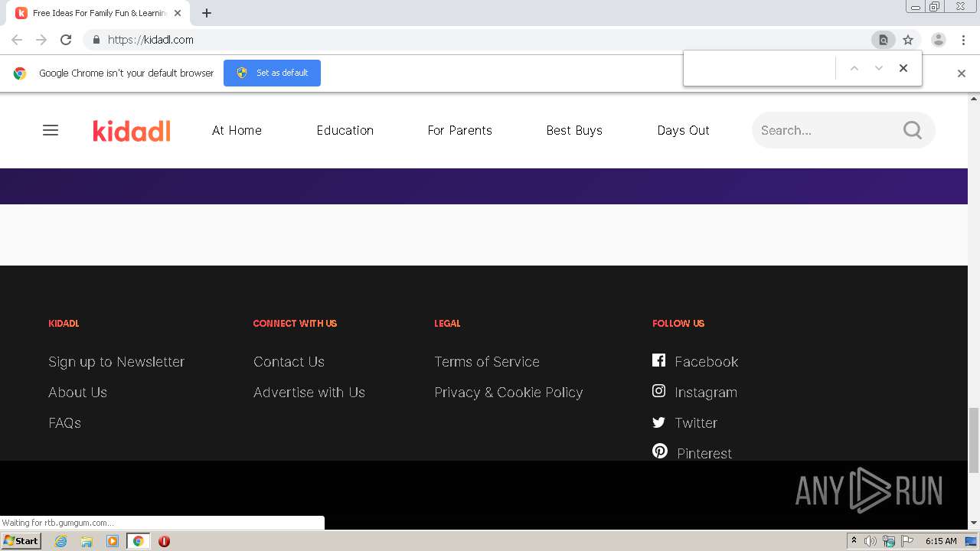Click the clock showing 6:15 AM
Image resolution: width=980 pixels, height=551 pixels.
(941, 541)
